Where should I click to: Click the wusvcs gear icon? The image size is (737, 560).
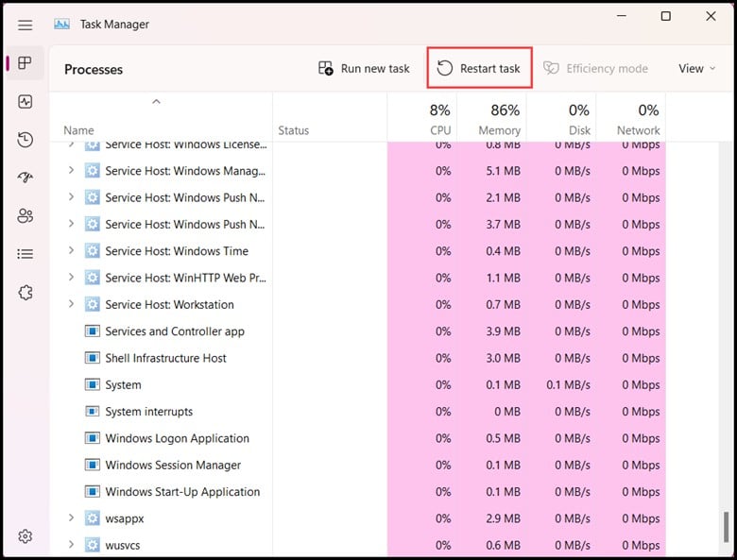click(x=93, y=546)
